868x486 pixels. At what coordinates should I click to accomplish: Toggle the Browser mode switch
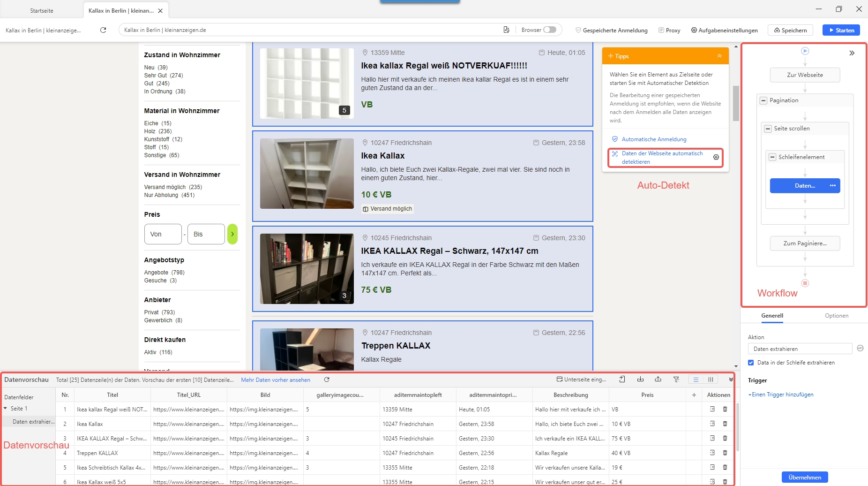[x=550, y=30]
